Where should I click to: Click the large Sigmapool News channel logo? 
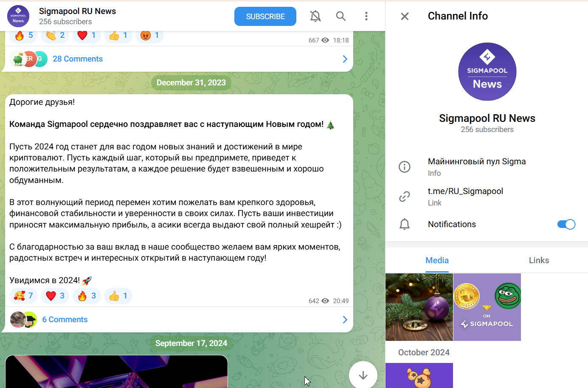point(487,72)
